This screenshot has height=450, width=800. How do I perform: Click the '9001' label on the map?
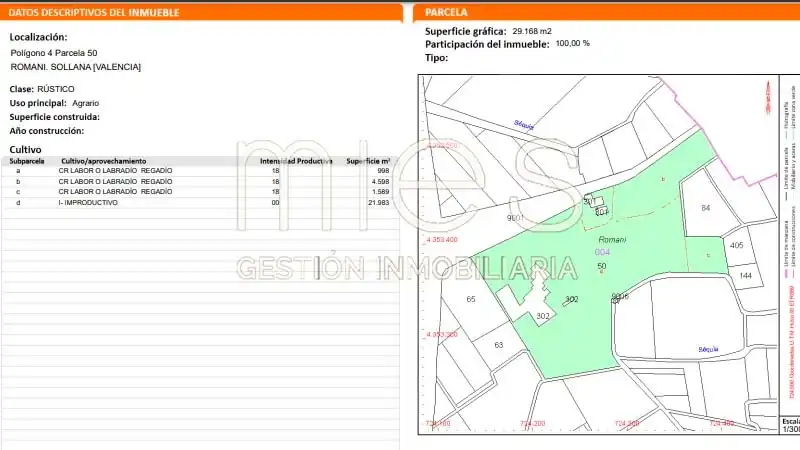[x=515, y=218]
